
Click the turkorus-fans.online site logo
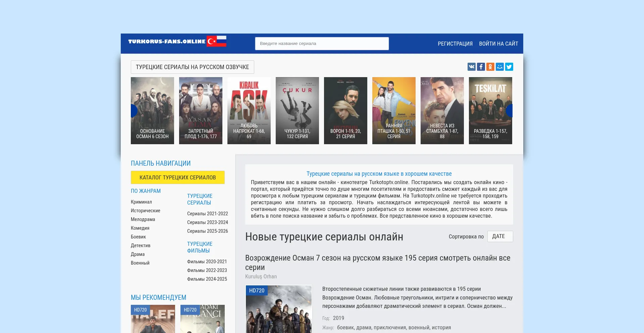point(177,42)
